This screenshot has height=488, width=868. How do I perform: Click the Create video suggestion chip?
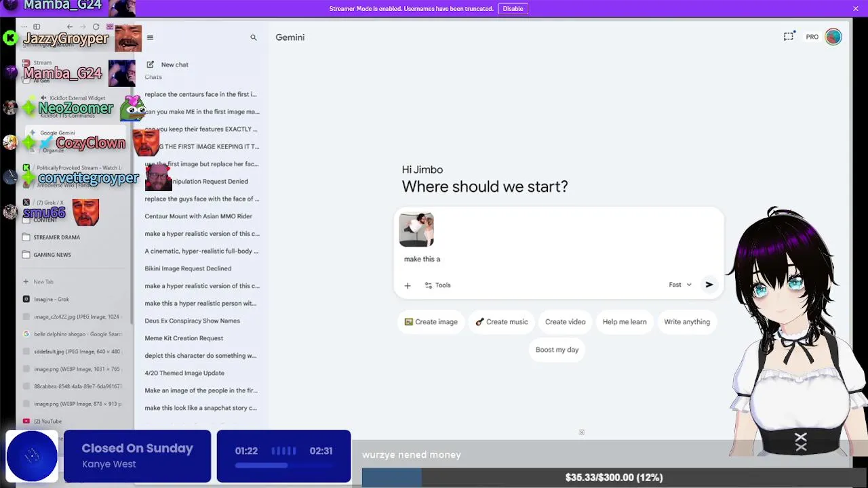(565, 322)
